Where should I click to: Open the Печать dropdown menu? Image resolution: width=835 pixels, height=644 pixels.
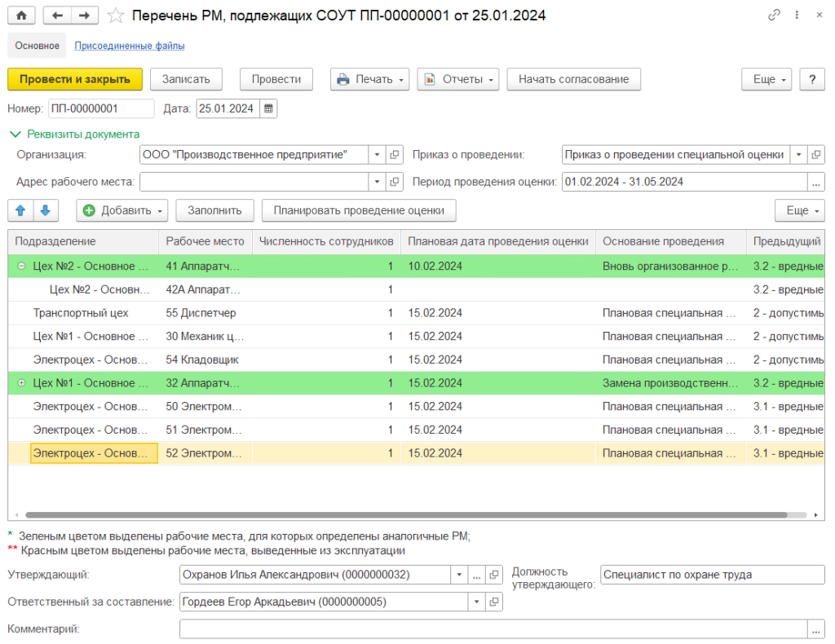click(371, 79)
